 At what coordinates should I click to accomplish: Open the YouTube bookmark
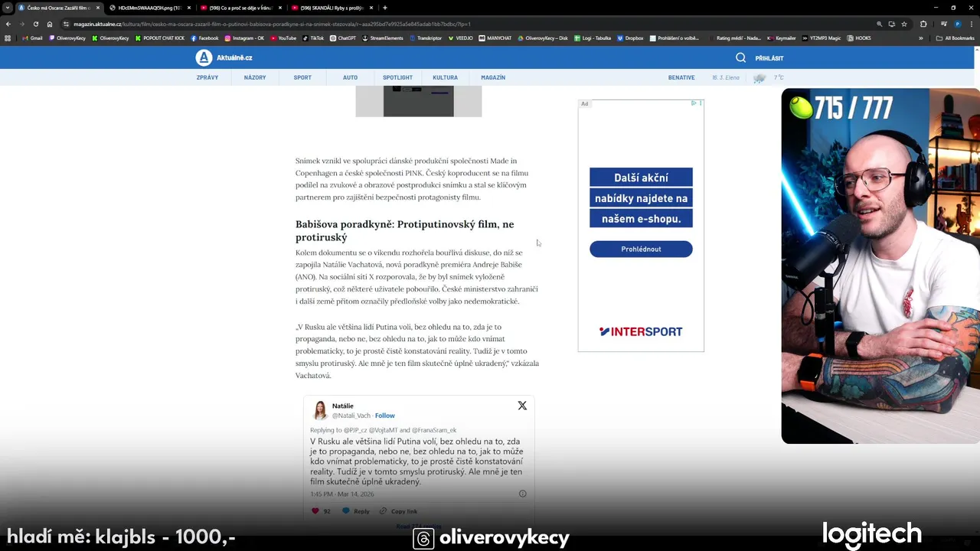[283, 38]
